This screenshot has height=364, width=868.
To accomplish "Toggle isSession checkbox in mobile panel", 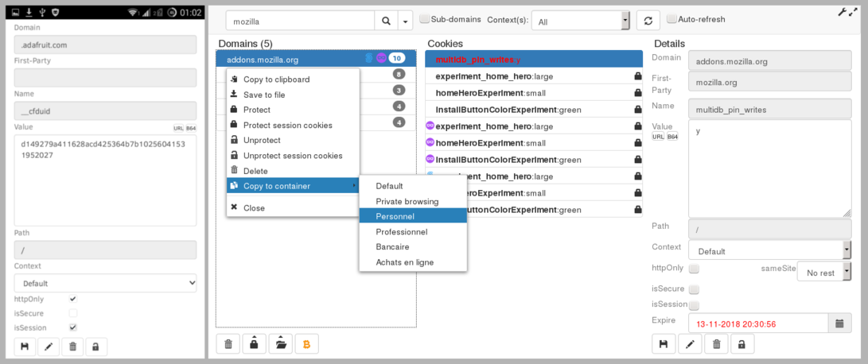I will click(72, 327).
